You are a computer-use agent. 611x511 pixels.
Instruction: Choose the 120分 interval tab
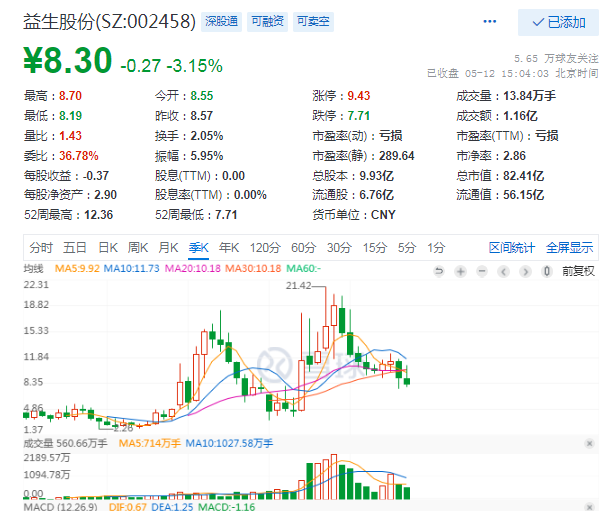point(265,248)
